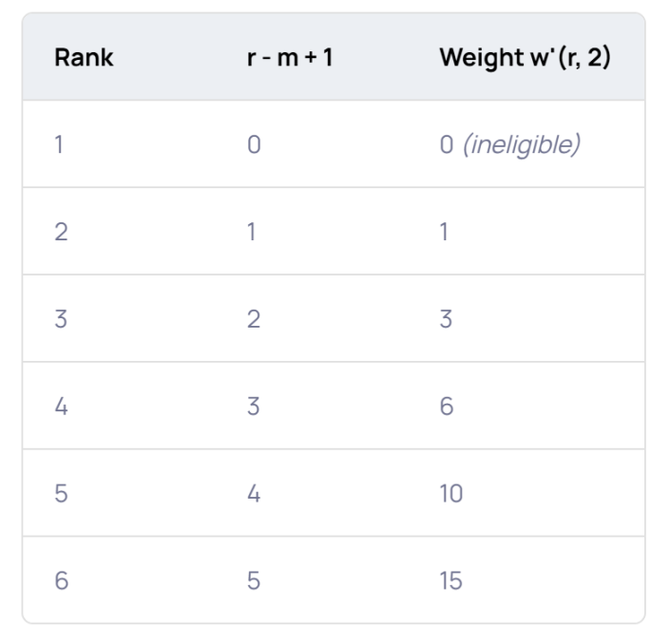Select the weight cell showing 15
670x644 pixels.
452,581
